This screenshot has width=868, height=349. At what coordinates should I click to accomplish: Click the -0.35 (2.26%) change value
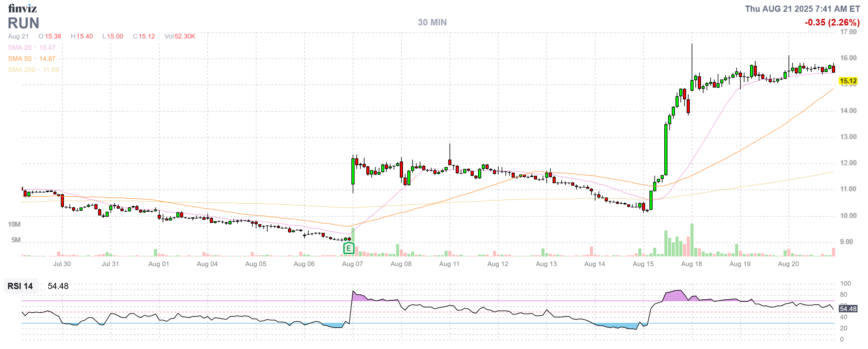pos(832,23)
